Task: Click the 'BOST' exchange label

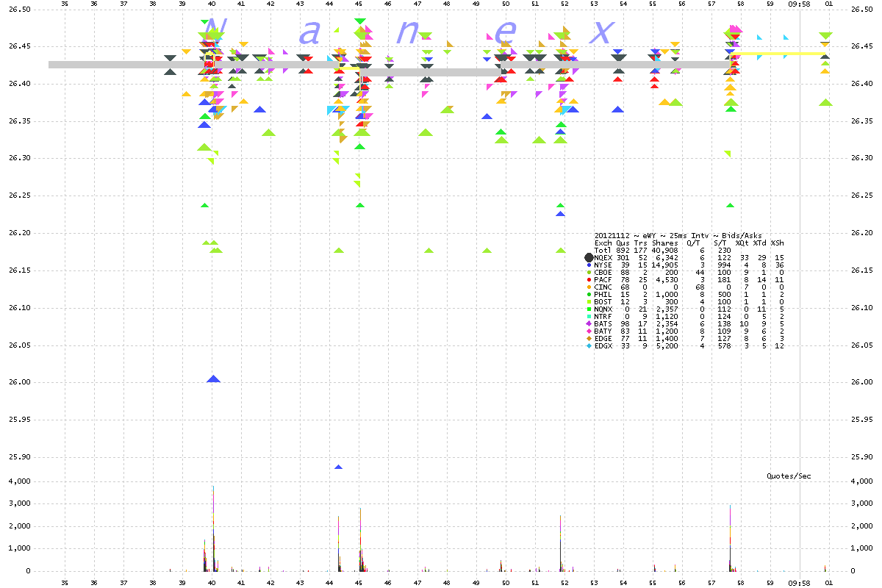Action: tap(603, 301)
